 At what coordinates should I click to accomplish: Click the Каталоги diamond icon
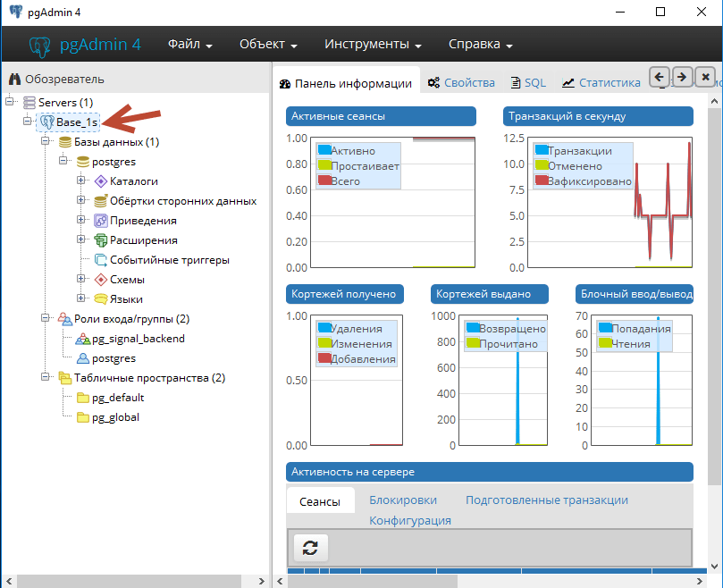(x=100, y=181)
